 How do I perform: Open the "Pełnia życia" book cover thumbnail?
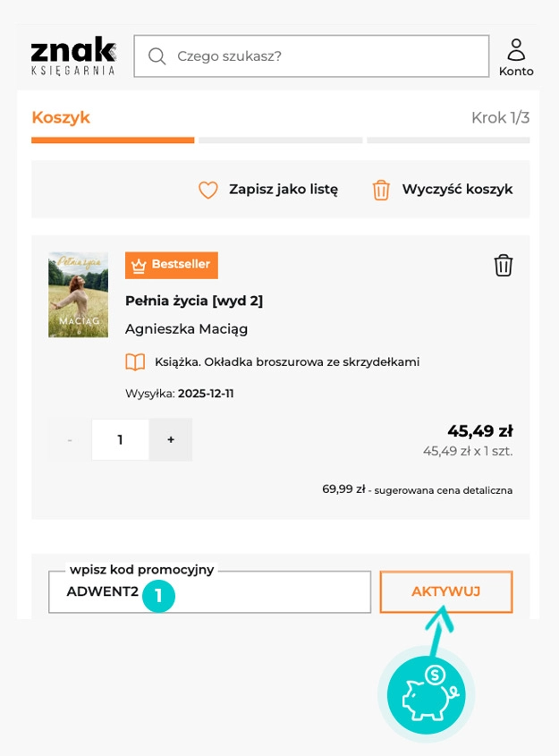tap(78, 294)
